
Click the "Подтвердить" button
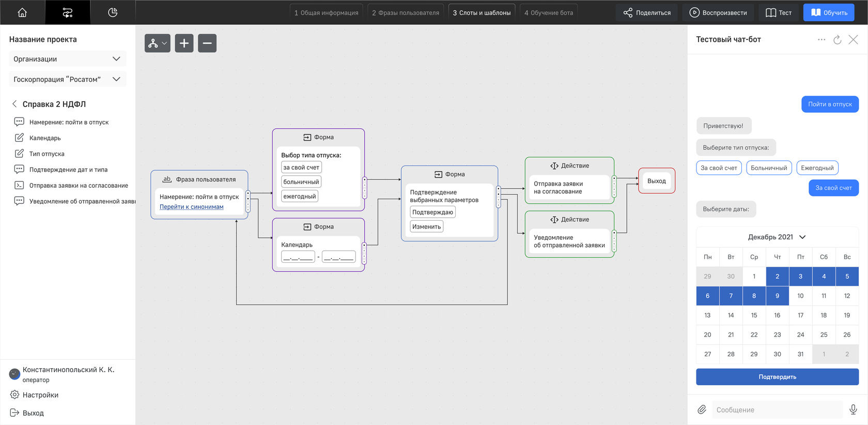point(777,377)
